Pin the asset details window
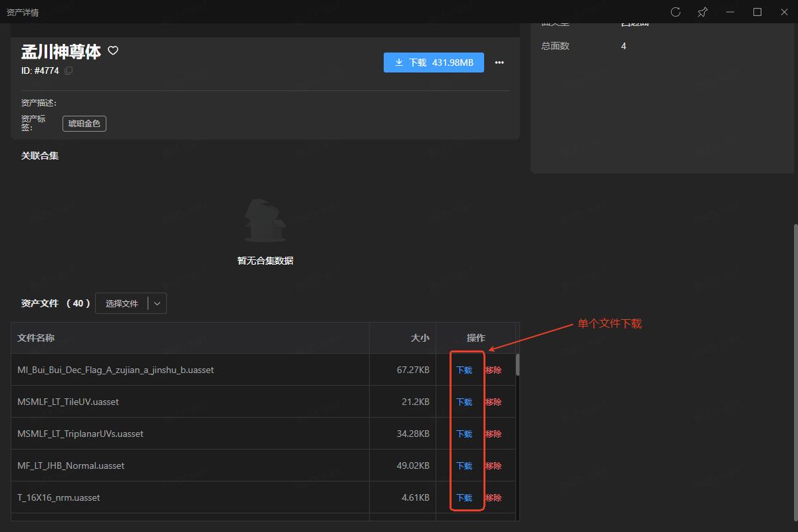The height and width of the screenshot is (532, 798). point(702,12)
